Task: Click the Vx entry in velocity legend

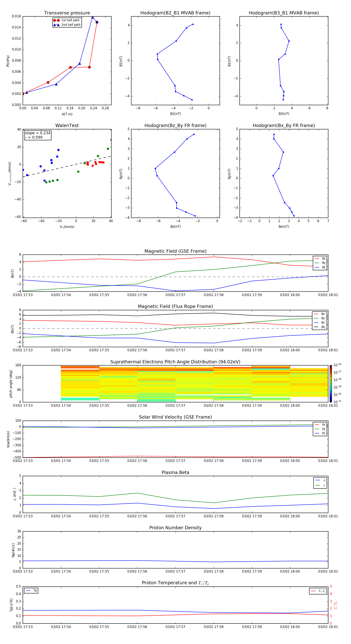Action: click(x=320, y=424)
